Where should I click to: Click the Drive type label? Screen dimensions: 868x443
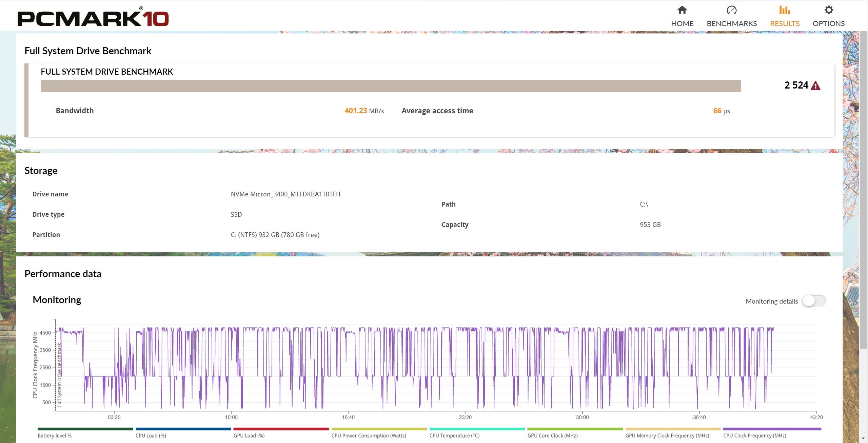point(48,214)
